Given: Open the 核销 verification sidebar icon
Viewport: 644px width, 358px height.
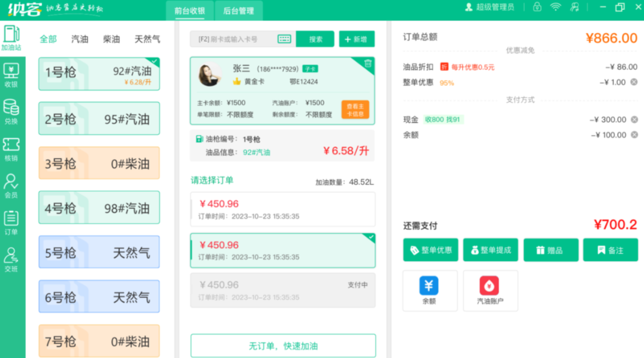Looking at the screenshot, I should [11, 149].
